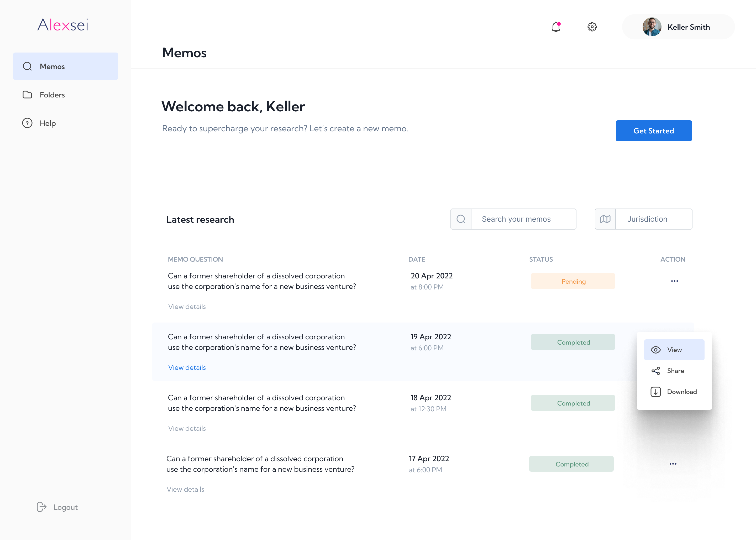Open actions menu for 20 Apr memo
The width and height of the screenshot is (756, 540).
pyautogui.click(x=674, y=281)
